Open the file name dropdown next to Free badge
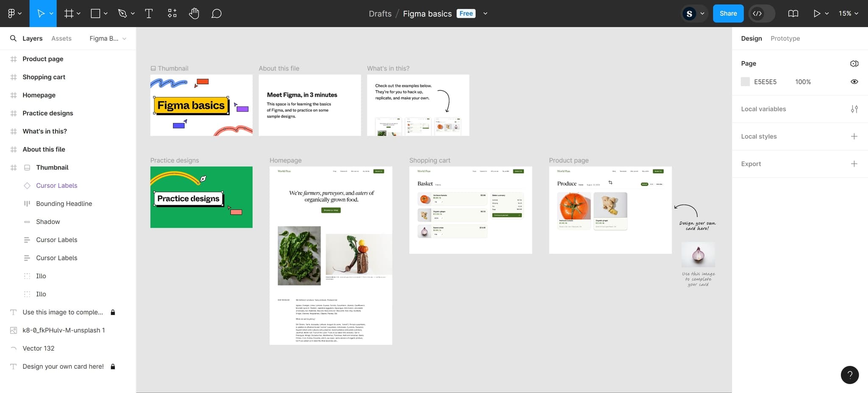This screenshot has width=868, height=393. point(485,13)
